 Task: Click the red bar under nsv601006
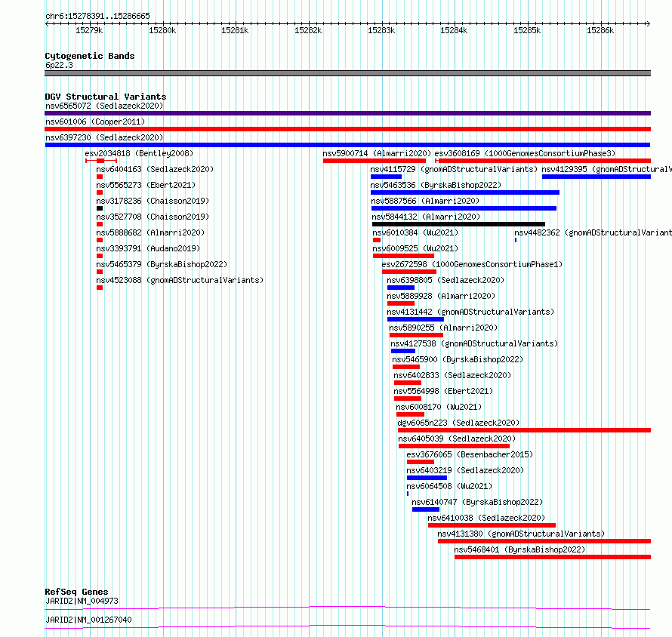pyautogui.click(x=347, y=129)
